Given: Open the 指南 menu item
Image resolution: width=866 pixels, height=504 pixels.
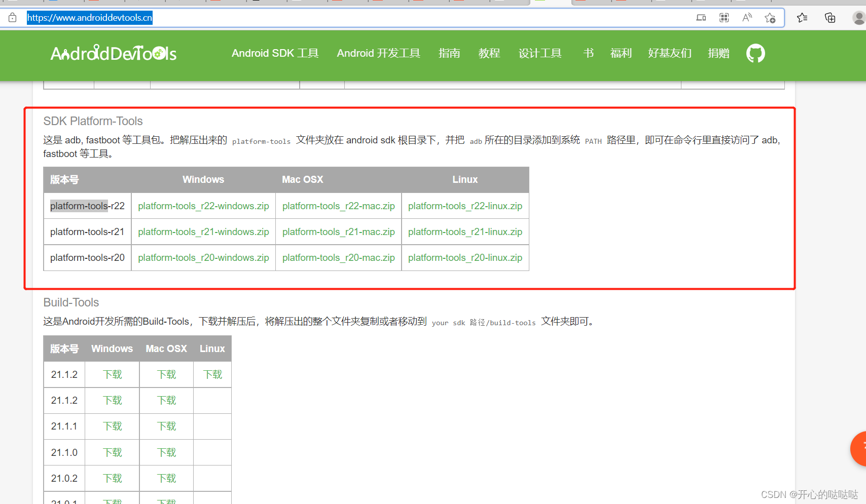Looking at the screenshot, I should click(449, 53).
